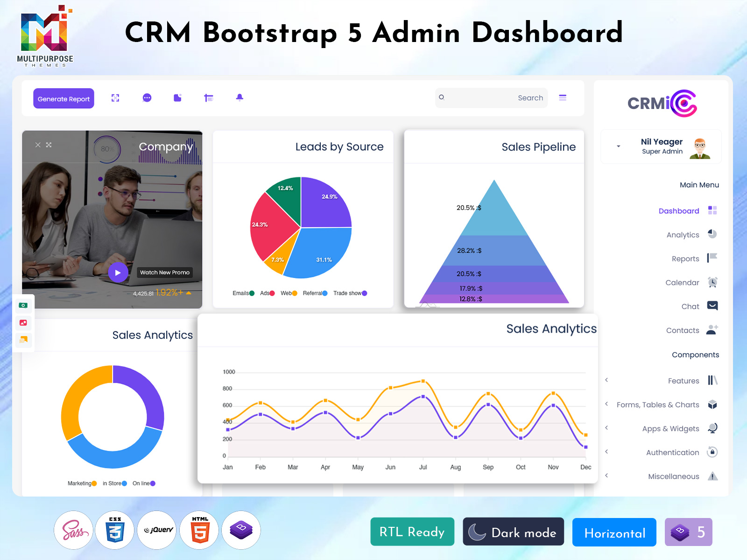This screenshot has width=747, height=560.
Task: Click the fullscreen expand icon in toolbar
Action: tap(115, 98)
